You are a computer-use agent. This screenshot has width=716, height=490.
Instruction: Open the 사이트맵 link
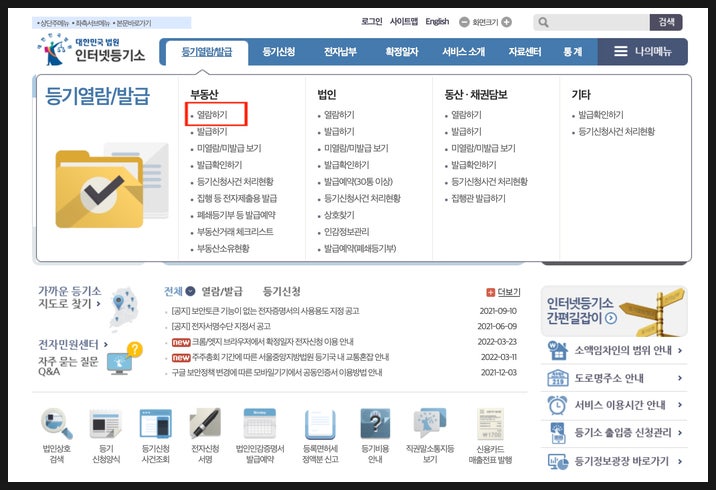(404, 21)
